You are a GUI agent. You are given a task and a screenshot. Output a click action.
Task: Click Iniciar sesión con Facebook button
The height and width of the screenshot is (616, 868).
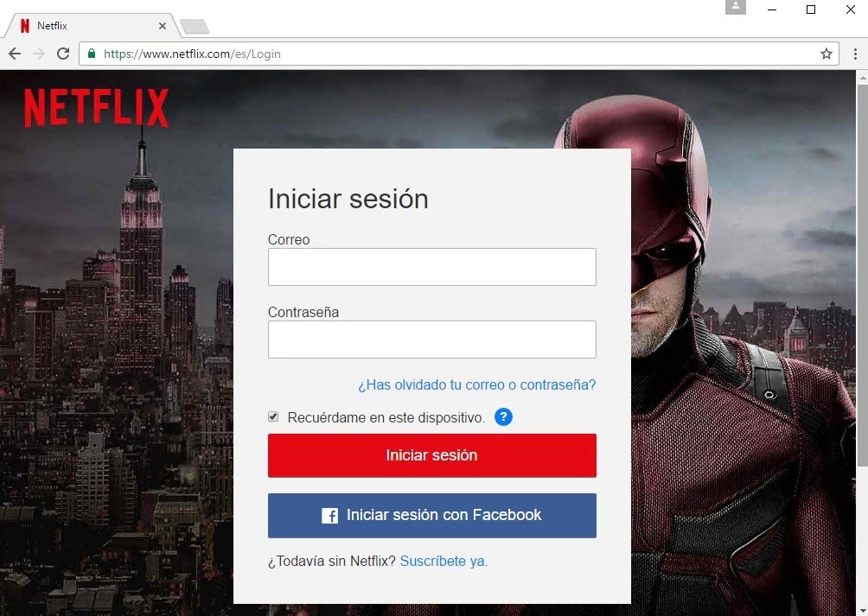tap(431, 516)
